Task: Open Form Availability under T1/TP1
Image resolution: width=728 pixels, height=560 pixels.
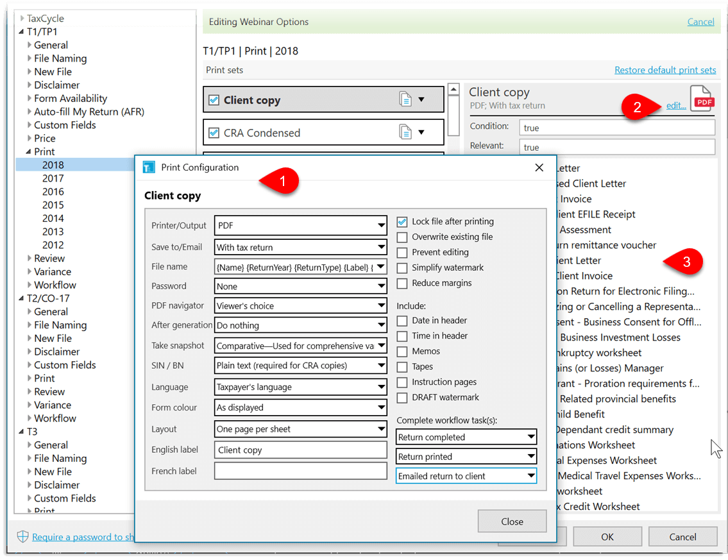Action: [71, 98]
